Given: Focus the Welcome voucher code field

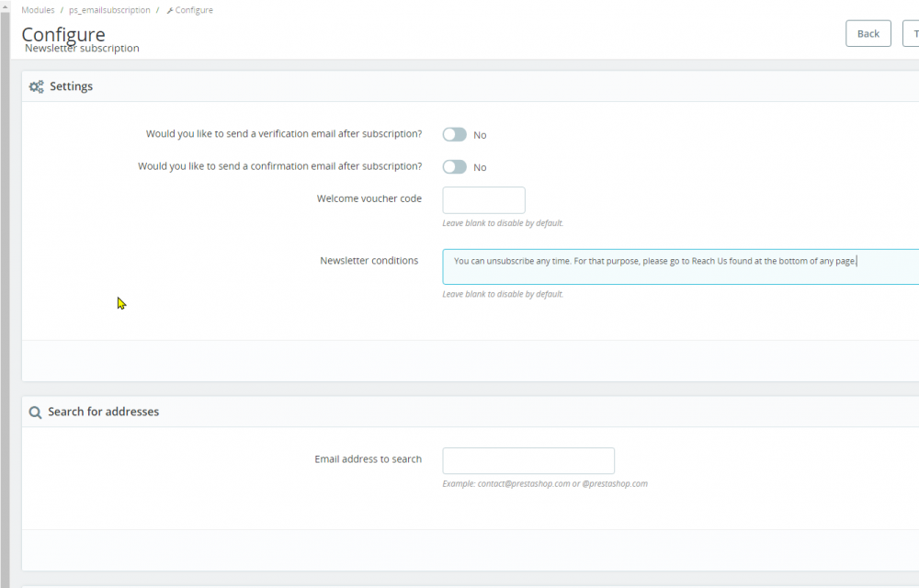Looking at the screenshot, I should point(483,200).
